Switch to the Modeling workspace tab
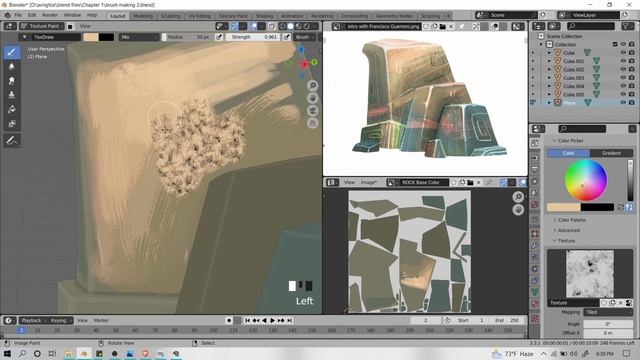Image resolution: width=640 pixels, height=360 pixels. [143, 16]
